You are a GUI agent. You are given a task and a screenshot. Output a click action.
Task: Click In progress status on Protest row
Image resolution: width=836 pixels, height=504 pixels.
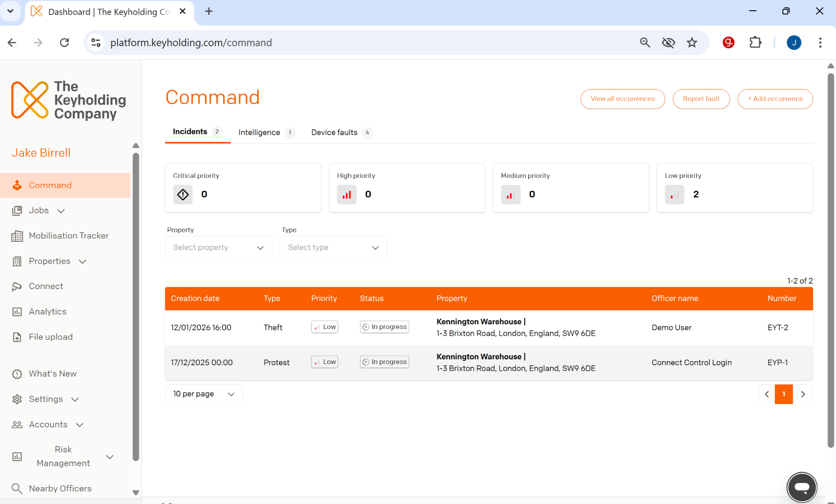tap(384, 362)
